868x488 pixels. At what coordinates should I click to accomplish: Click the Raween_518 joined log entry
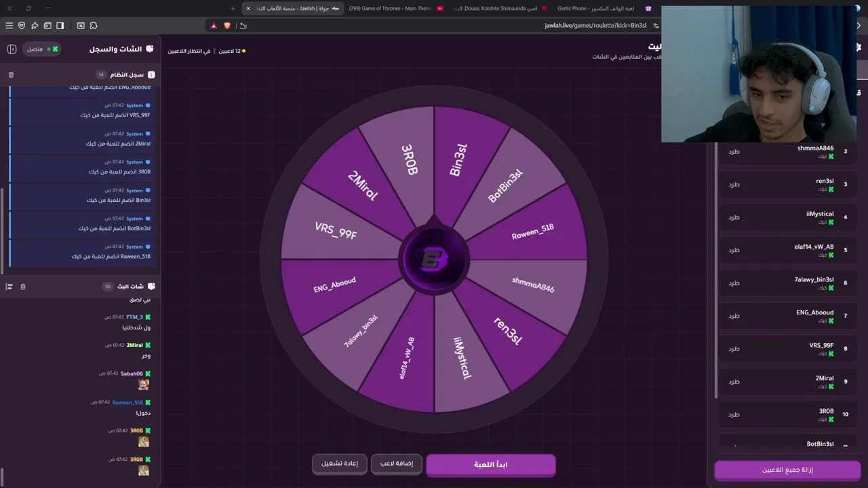click(x=83, y=252)
